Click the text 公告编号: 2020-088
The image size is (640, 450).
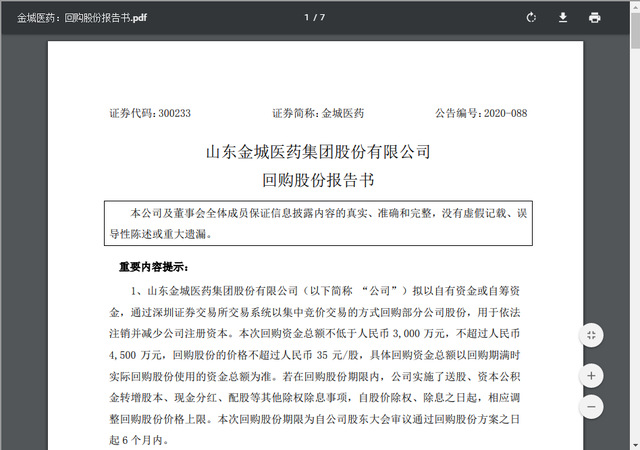tap(481, 113)
